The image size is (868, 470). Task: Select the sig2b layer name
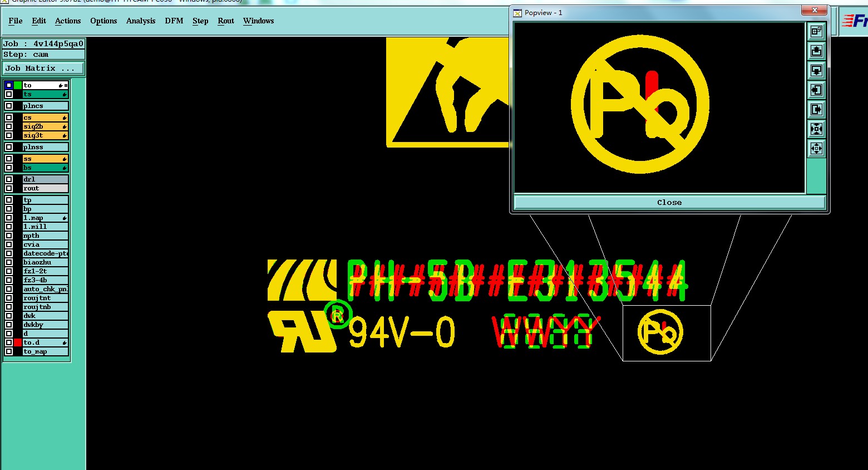tap(45, 126)
